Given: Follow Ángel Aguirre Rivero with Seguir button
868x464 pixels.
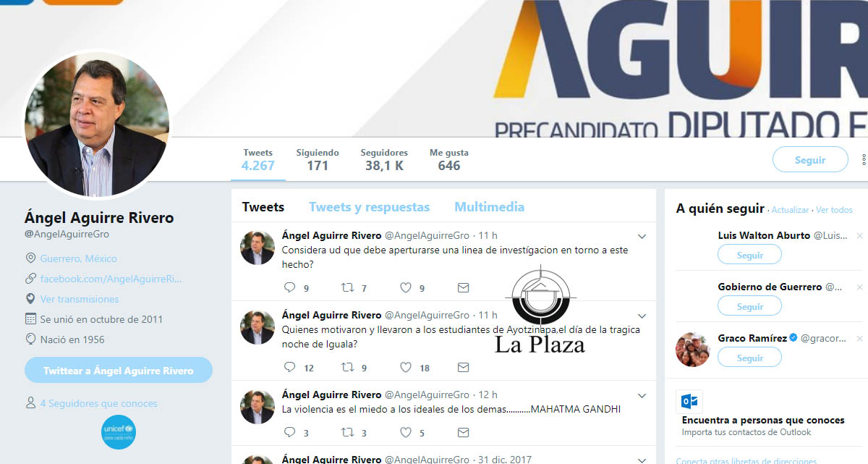Looking at the screenshot, I should click(x=810, y=160).
